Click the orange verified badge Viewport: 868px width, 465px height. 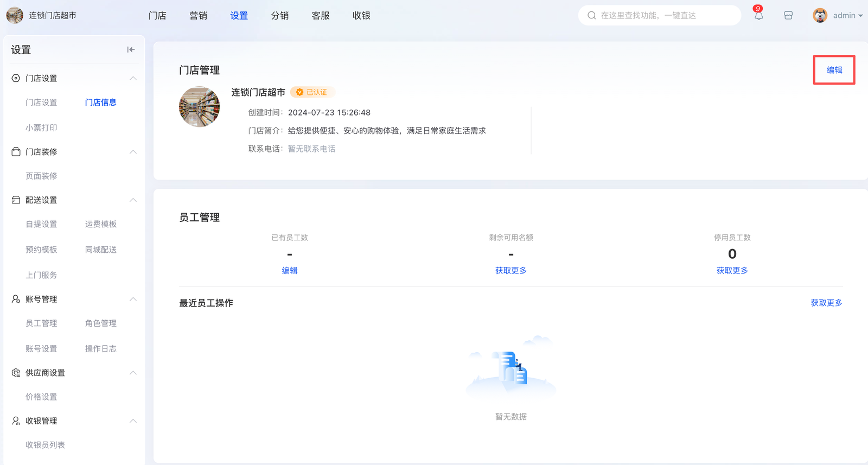point(312,92)
